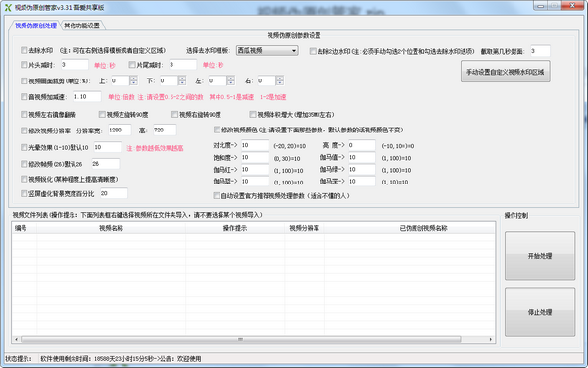Click the 1.10 speed multiplier field
Screen dimensions: 588x368
[x=87, y=97]
